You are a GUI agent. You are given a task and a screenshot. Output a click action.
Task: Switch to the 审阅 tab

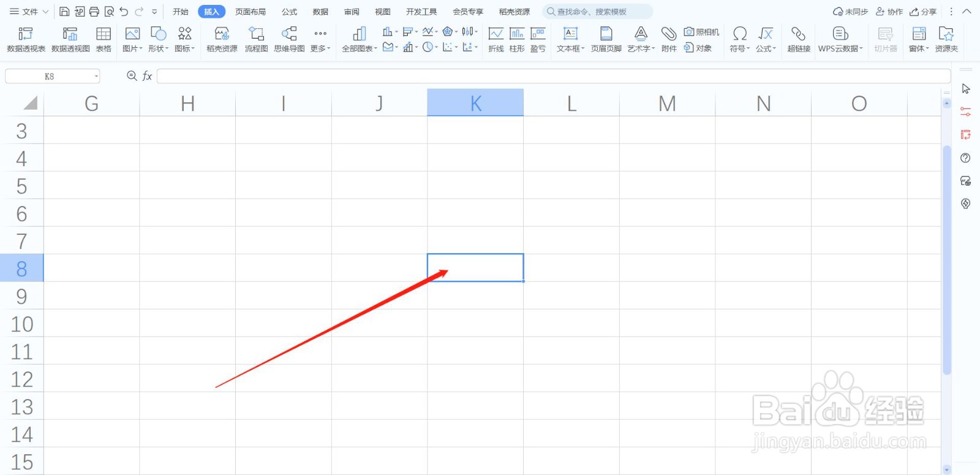(x=352, y=12)
